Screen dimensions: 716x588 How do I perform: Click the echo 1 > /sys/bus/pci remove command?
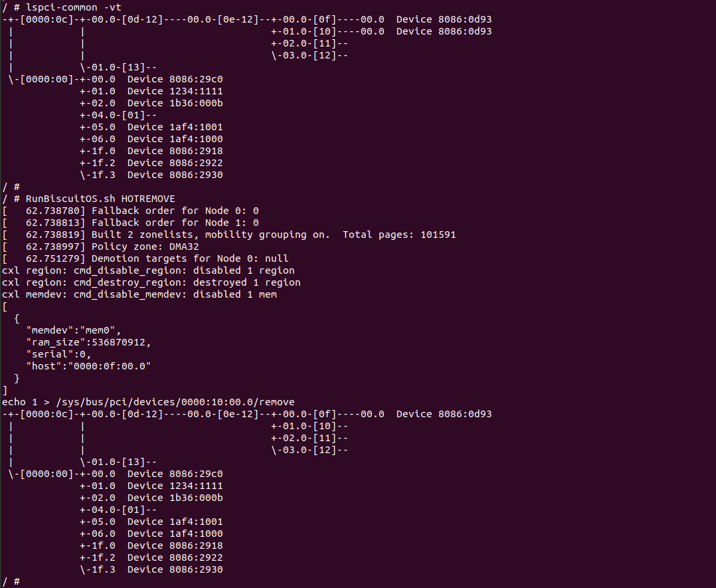(148, 402)
